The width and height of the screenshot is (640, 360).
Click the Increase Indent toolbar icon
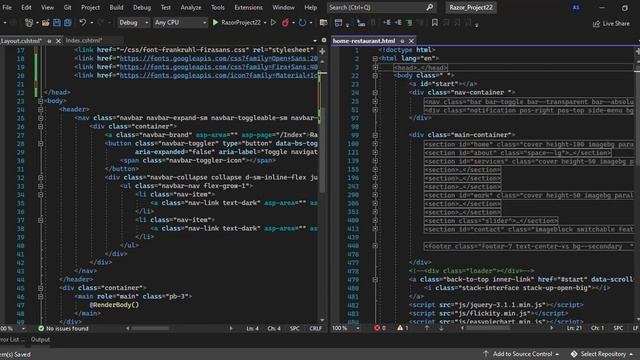[398, 23]
